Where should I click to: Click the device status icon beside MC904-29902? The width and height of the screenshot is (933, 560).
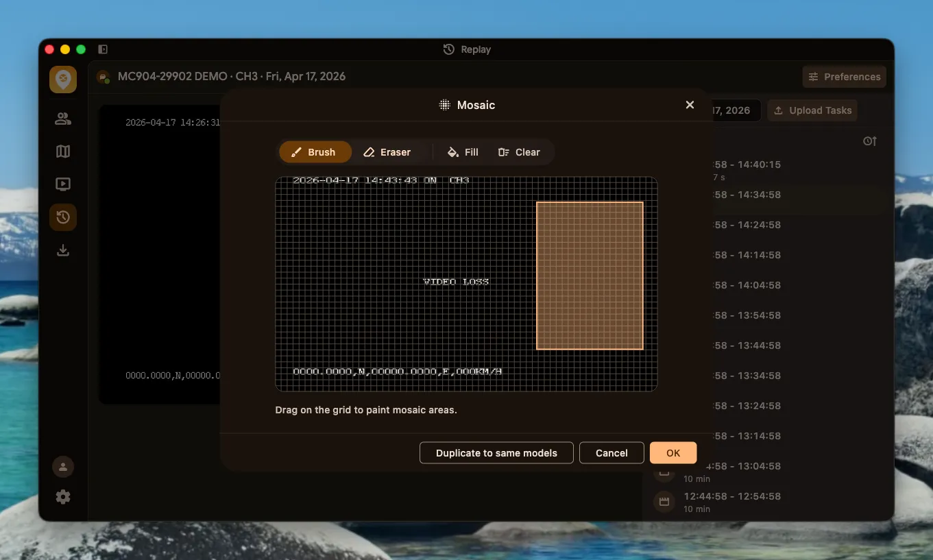click(x=104, y=77)
